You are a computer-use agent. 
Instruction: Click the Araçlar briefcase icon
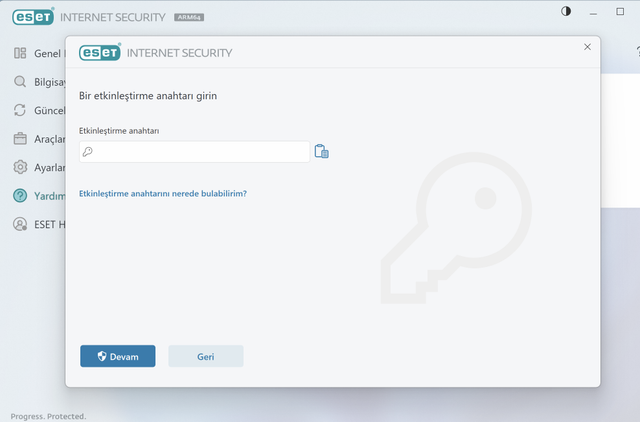click(x=20, y=139)
